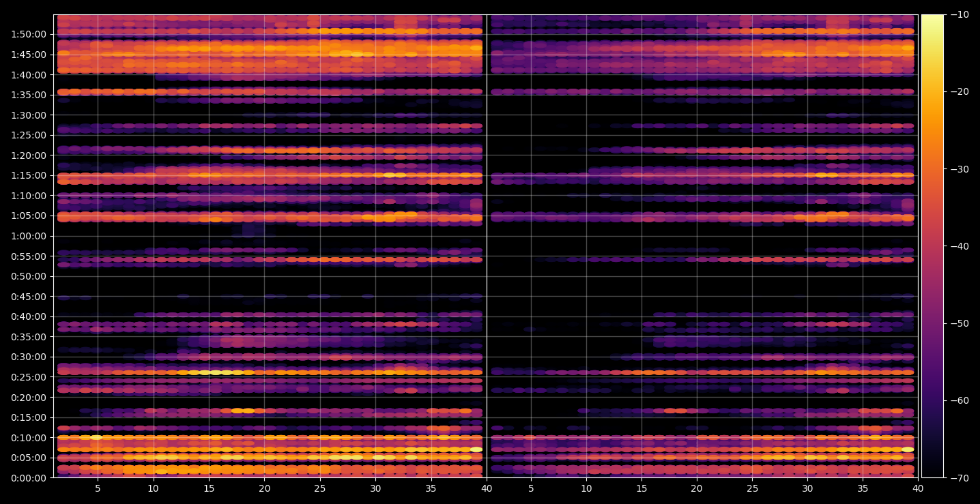
Task: Pick x-axis tick 20 under left heatmap
Action: click(x=265, y=489)
